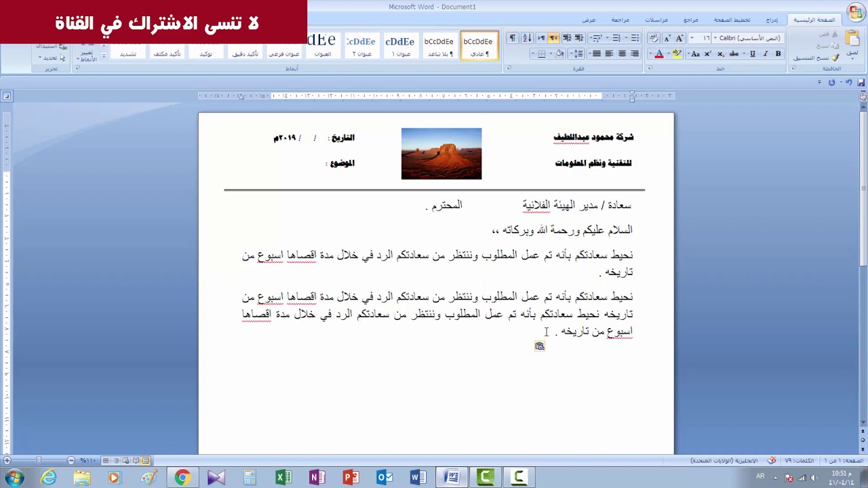
Task: Click the Paste Options smart tag icon
Action: coord(540,346)
